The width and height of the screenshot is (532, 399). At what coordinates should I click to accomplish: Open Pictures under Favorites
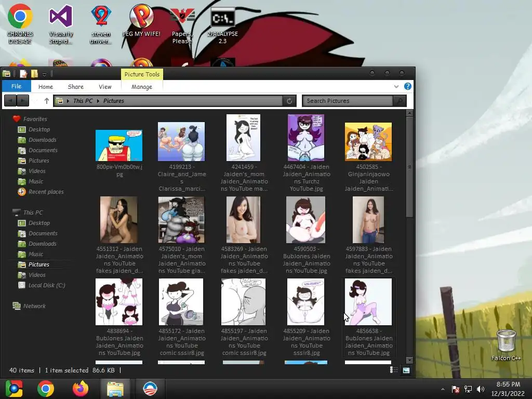click(38, 161)
